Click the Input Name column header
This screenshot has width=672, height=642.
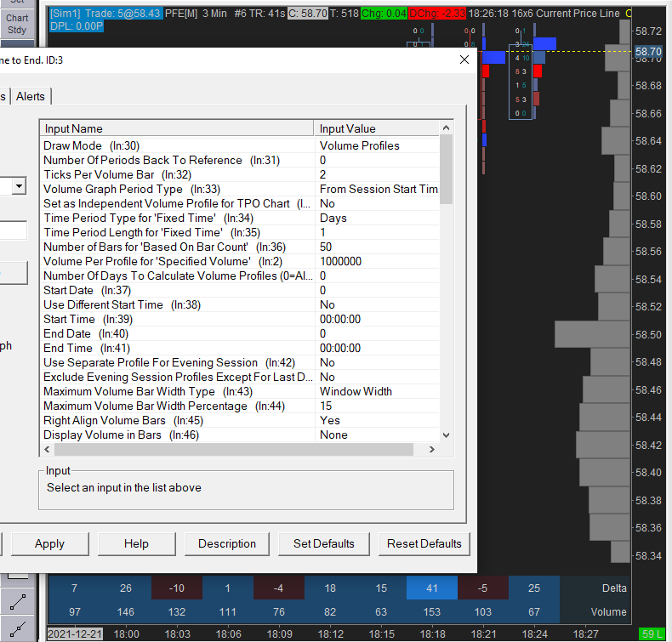(177, 129)
